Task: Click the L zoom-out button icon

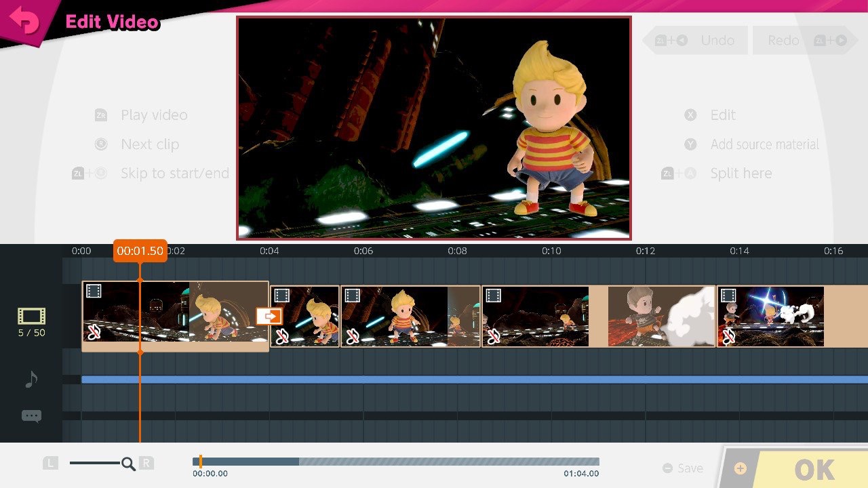Action: [51, 464]
